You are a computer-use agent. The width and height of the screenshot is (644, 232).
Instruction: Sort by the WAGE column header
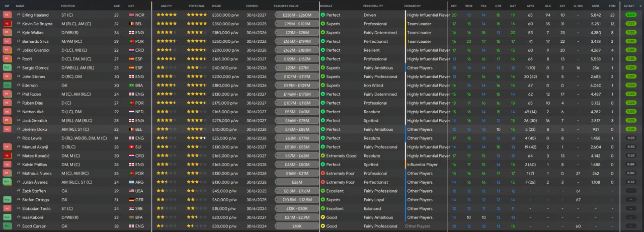coord(216,6)
